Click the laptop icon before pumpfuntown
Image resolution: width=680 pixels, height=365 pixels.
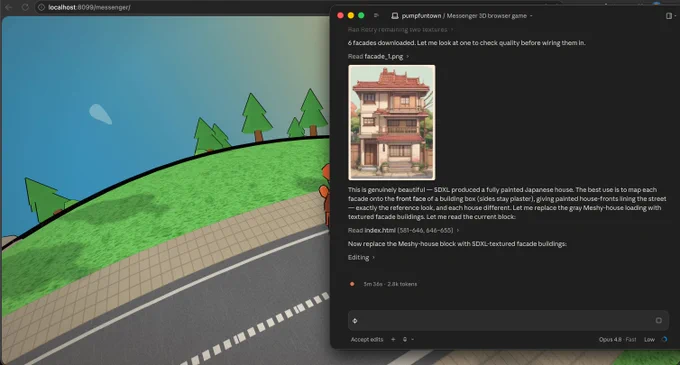(x=395, y=16)
